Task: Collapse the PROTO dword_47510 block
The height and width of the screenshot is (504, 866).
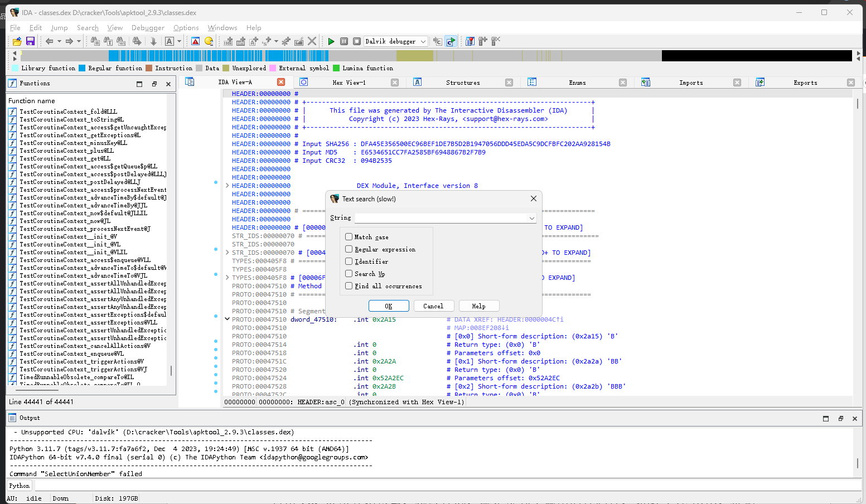Action: tap(228, 319)
